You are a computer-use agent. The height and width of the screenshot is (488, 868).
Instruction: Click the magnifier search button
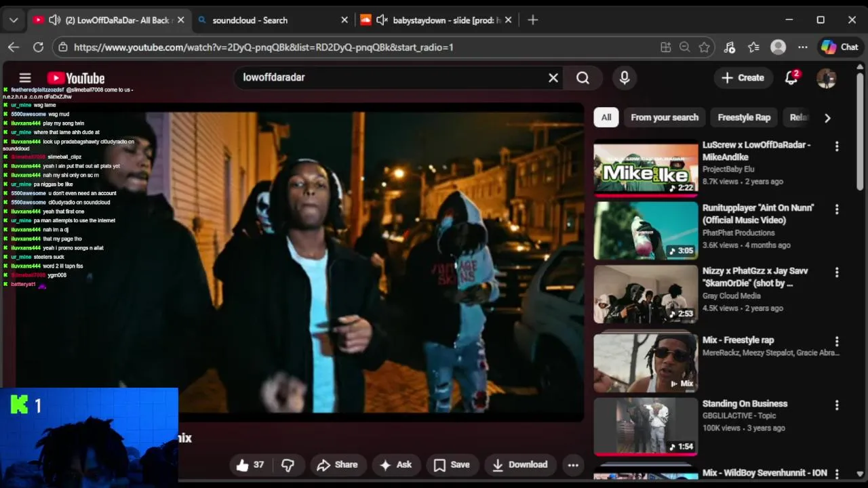(x=583, y=78)
